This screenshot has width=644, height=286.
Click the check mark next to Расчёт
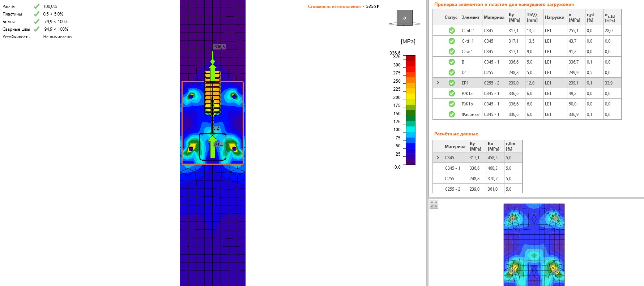click(37, 6)
